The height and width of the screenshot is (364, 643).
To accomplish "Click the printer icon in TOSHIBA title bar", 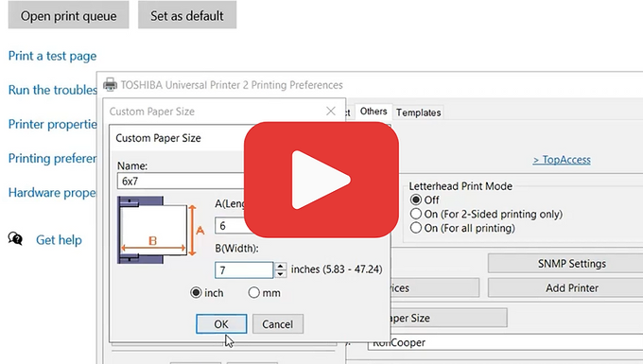I will (110, 84).
